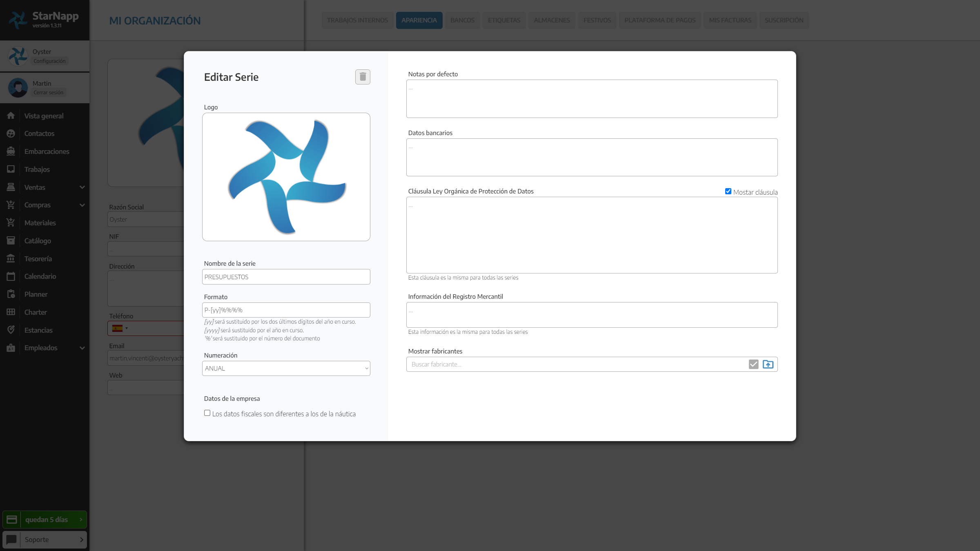Click the Nombre de la serie field
The height and width of the screenshot is (551, 980).
(x=286, y=277)
